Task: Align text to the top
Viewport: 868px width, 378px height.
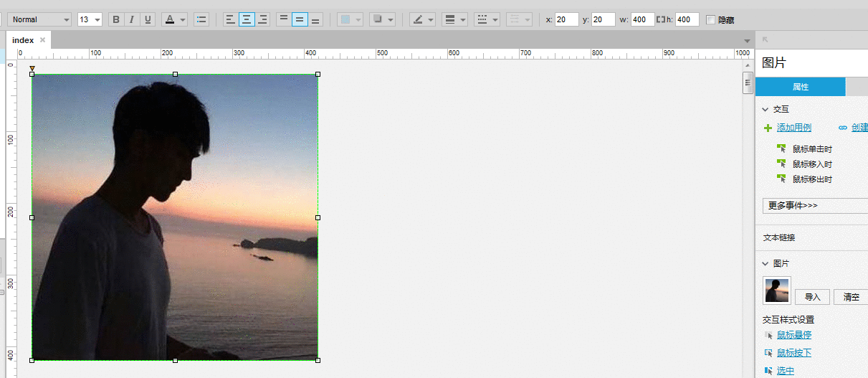Action: coord(284,19)
